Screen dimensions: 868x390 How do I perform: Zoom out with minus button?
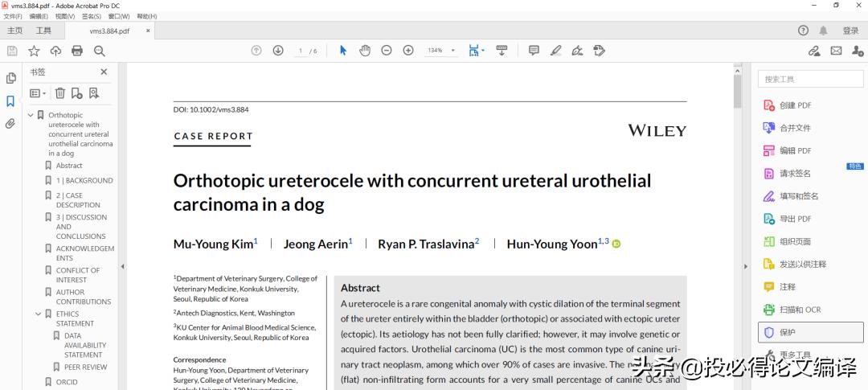pyautogui.click(x=387, y=51)
